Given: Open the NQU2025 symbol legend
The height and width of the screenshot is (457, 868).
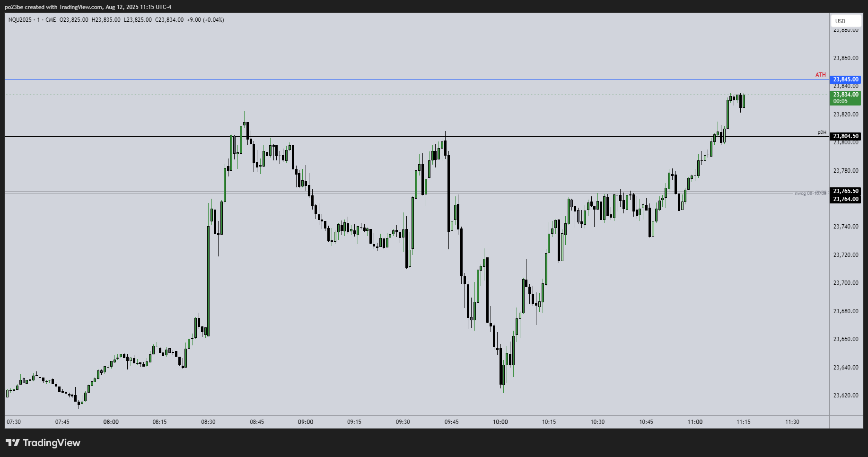Looking at the screenshot, I should tap(20, 19).
